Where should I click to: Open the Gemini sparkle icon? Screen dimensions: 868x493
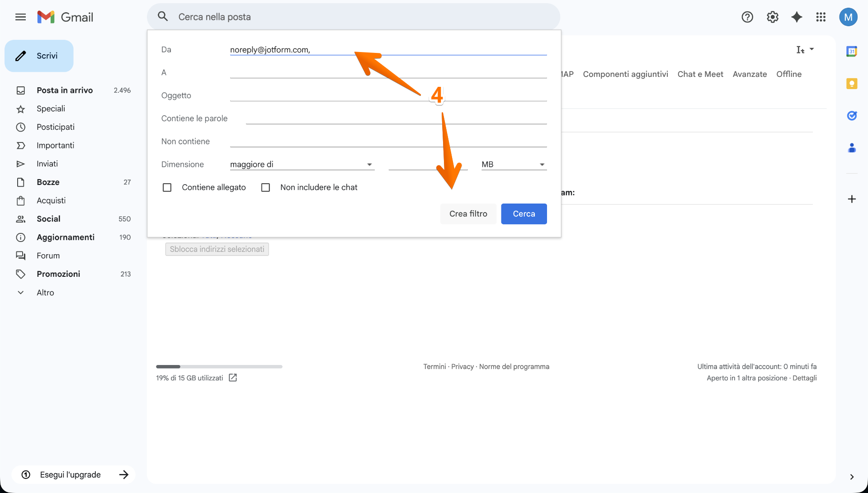[797, 17]
